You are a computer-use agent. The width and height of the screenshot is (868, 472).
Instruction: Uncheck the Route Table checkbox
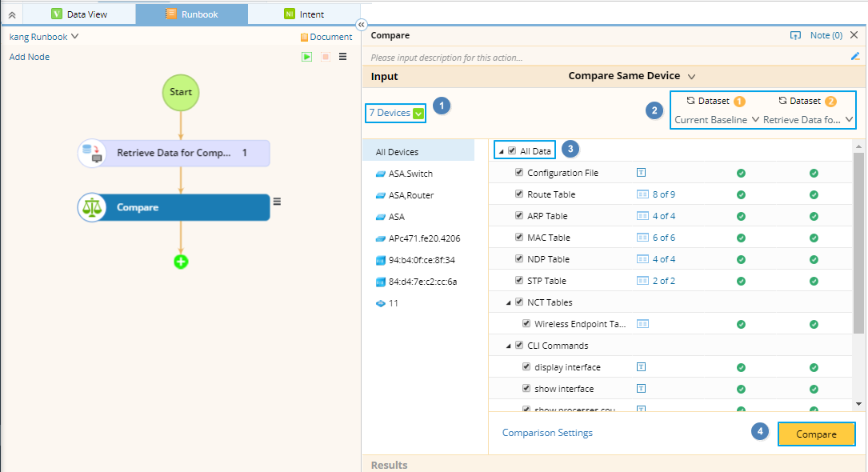520,194
